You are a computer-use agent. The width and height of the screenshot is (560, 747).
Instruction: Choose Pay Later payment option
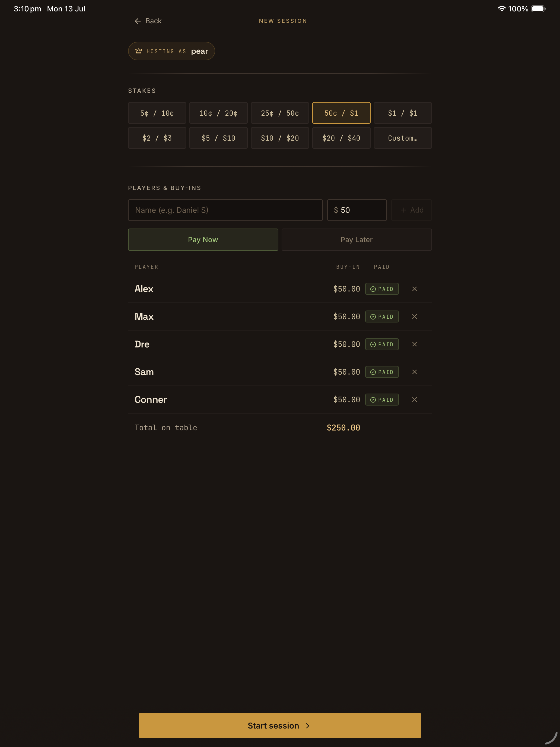tap(357, 240)
